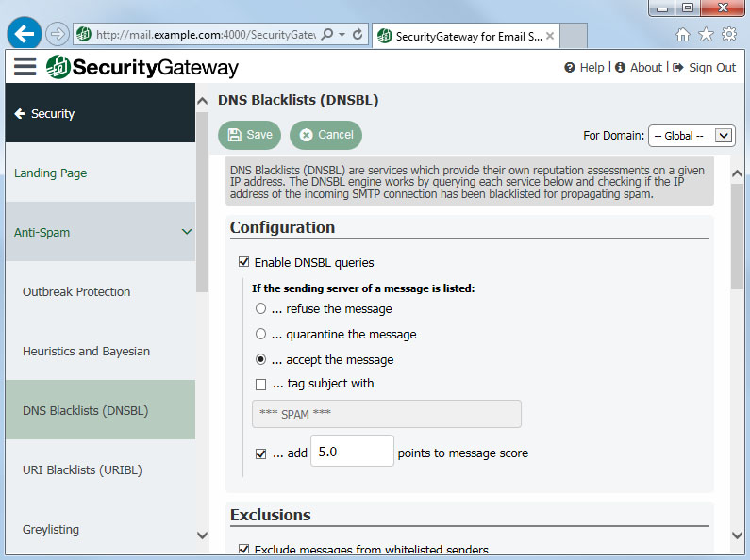The width and height of the screenshot is (750, 560).
Task: Click the Help link
Action: click(592, 67)
